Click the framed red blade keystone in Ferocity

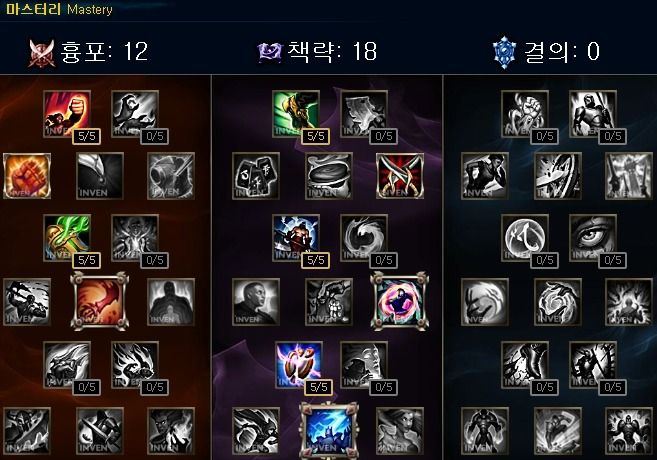click(x=99, y=301)
